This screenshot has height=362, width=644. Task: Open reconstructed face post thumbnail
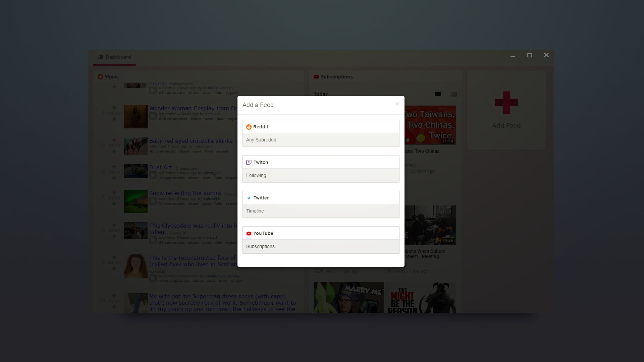point(136,266)
